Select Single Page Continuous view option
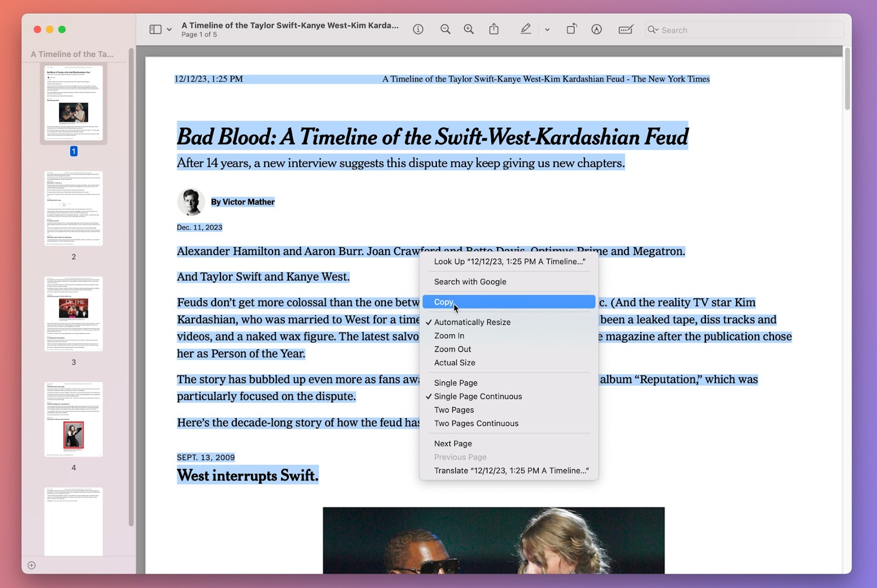The height and width of the screenshot is (588, 877). coord(477,396)
